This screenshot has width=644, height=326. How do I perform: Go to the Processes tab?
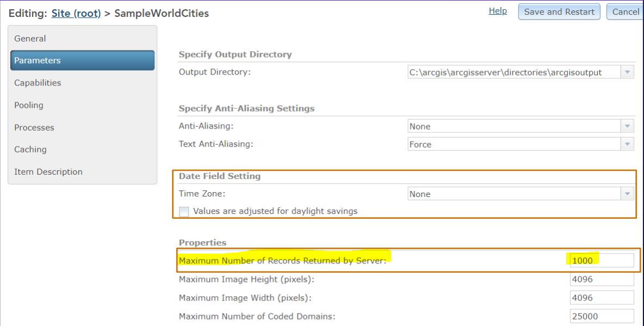[34, 127]
